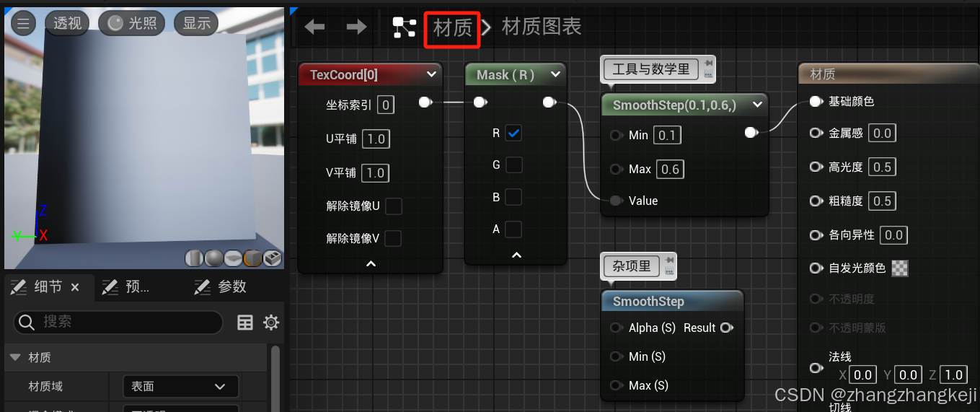Enable the B channel checkbox
This screenshot has width=980, height=412.
(513, 197)
